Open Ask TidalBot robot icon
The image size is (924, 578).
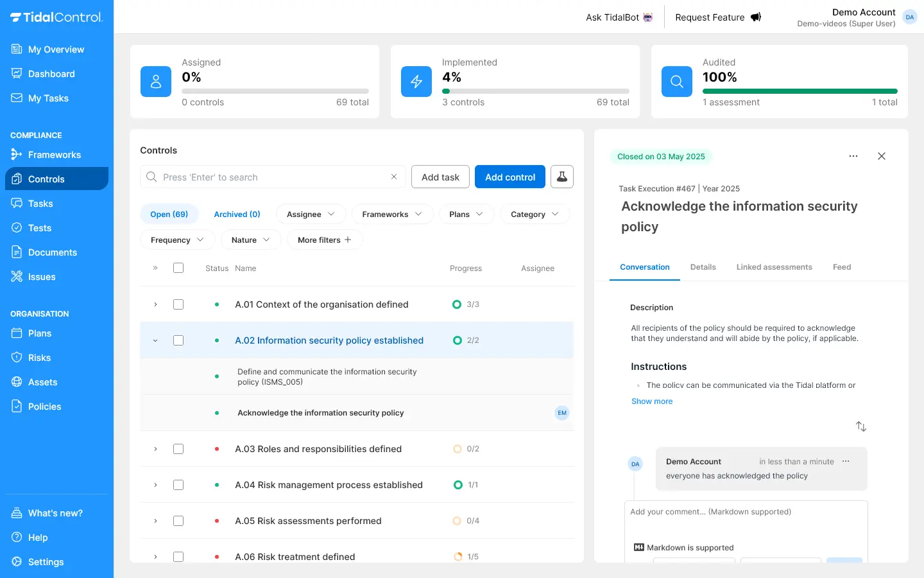pyautogui.click(x=648, y=17)
